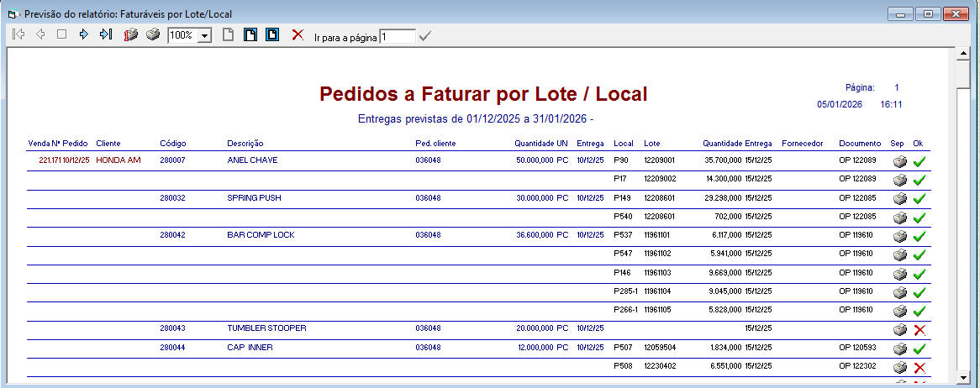Image resolution: width=980 pixels, height=388 pixels.
Task: Click scrollbar up arrow at top right
Action: point(962,55)
